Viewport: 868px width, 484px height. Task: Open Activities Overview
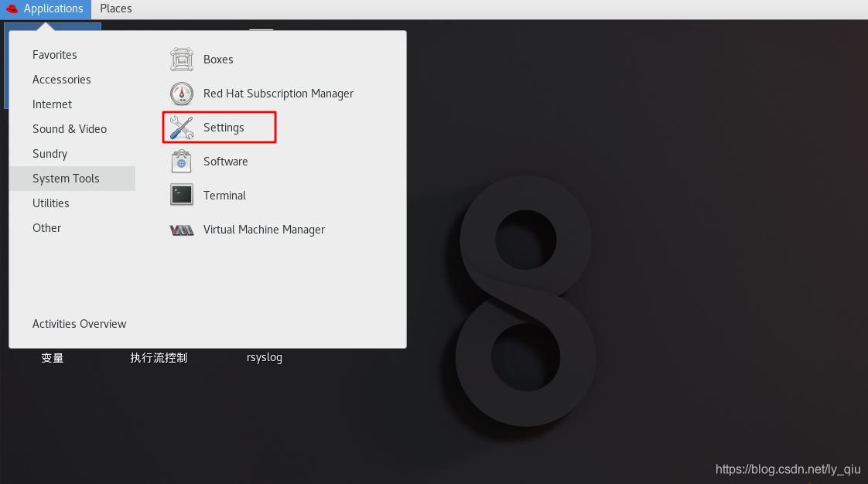[x=79, y=324]
